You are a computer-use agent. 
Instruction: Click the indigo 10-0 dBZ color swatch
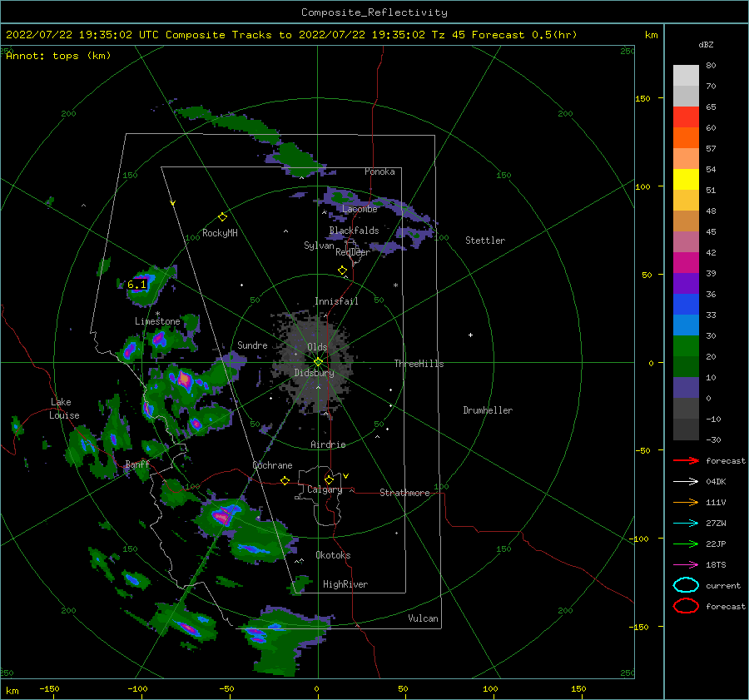(686, 388)
